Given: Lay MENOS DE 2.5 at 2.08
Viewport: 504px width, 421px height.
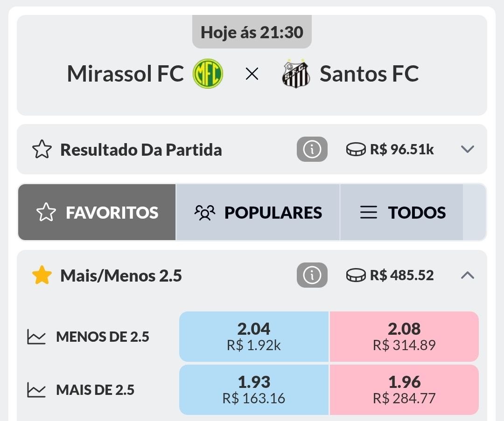Looking at the screenshot, I should click(404, 337).
